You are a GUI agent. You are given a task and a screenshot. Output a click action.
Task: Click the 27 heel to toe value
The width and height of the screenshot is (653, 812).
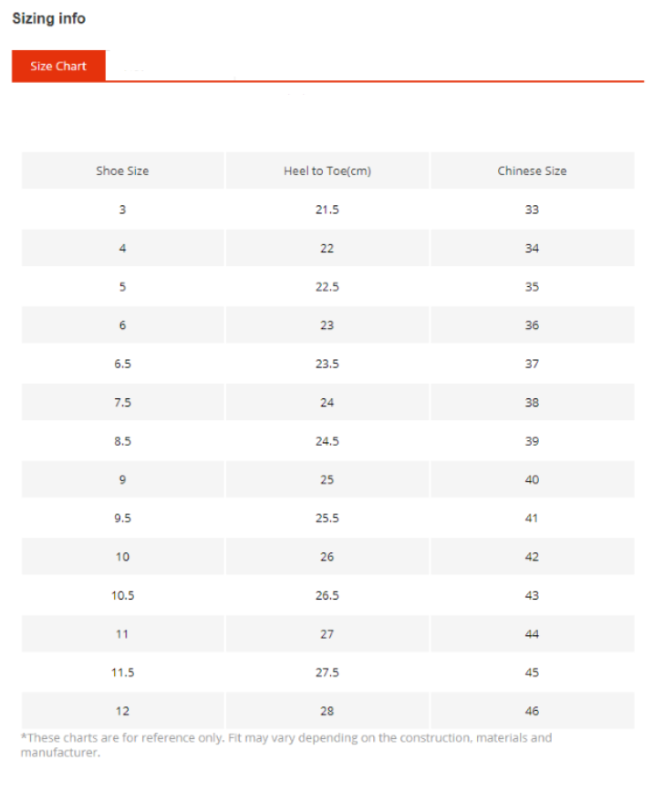(x=327, y=634)
